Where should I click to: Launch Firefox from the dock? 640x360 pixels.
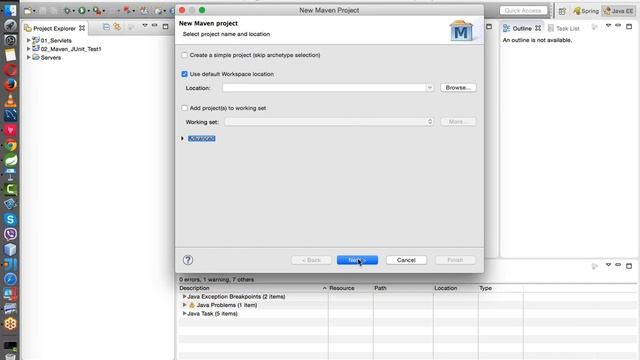pos(10,84)
